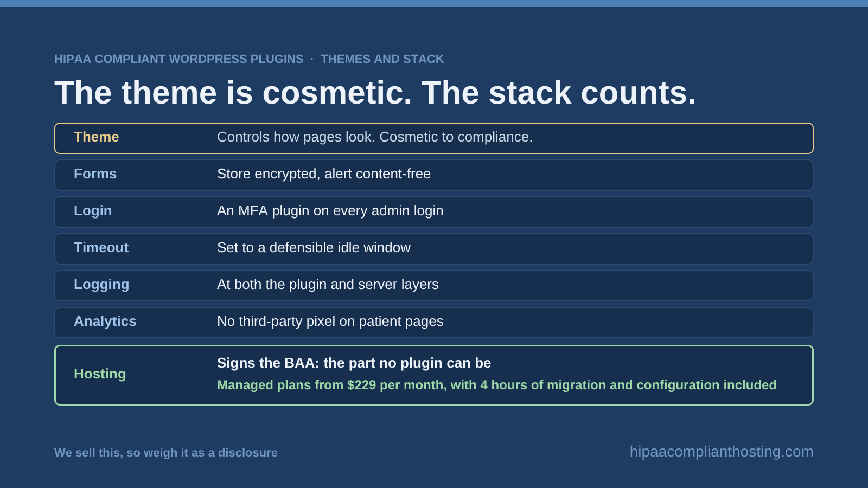Click the 'We sell this, so weigh it as a disclosure' footer
The image size is (868, 488).
point(166,453)
